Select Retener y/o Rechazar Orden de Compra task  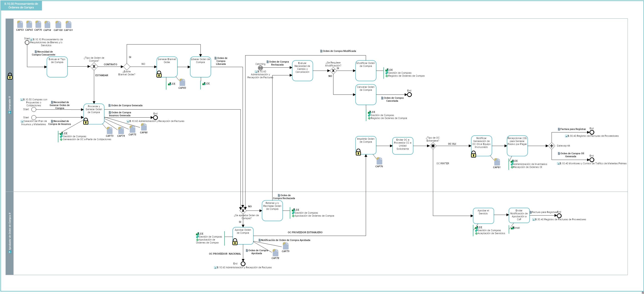click(272, 210)
